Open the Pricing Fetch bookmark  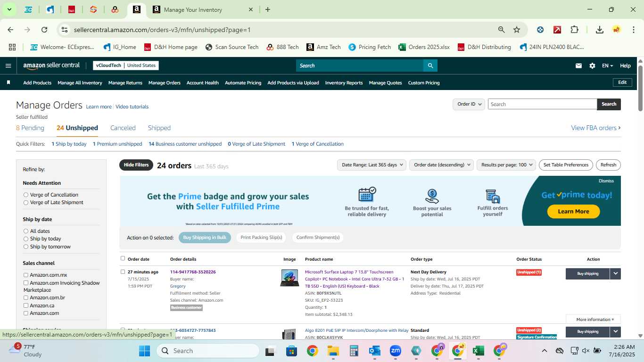click(370, 47)
